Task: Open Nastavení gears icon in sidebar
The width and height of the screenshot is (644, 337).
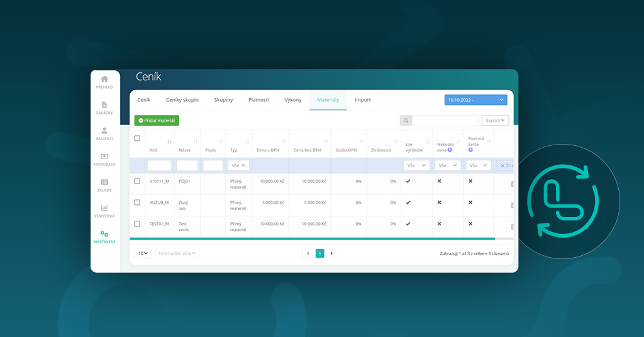Action: [x=104, y=233]
